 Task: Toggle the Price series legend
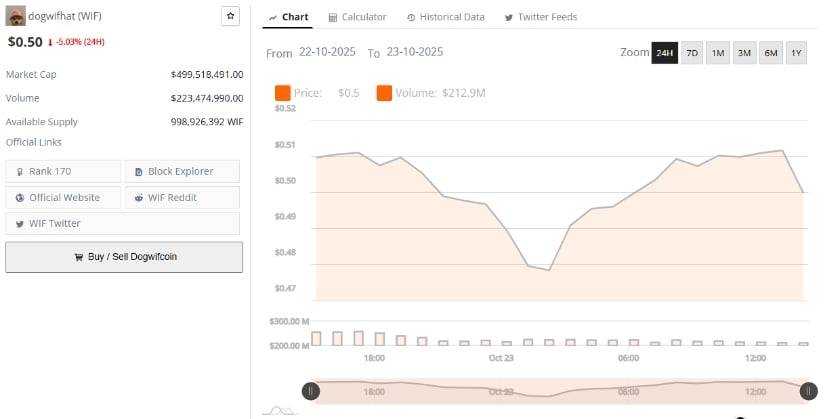(283, 93)
